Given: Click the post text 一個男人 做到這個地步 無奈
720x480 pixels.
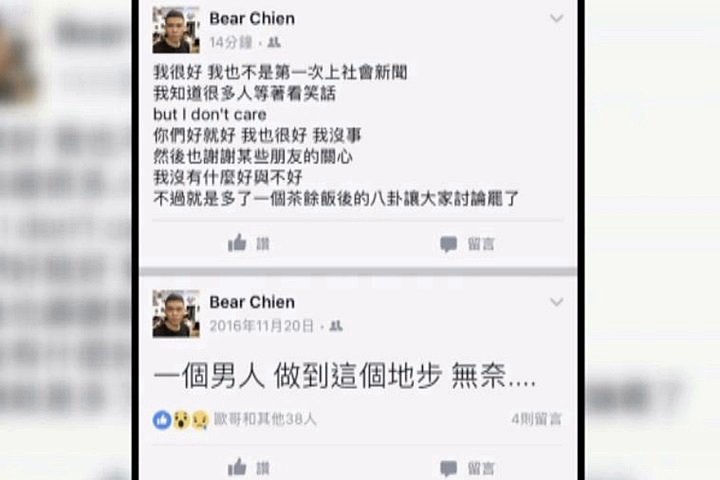Looking at the screenshot, I should tap(345, 376).
